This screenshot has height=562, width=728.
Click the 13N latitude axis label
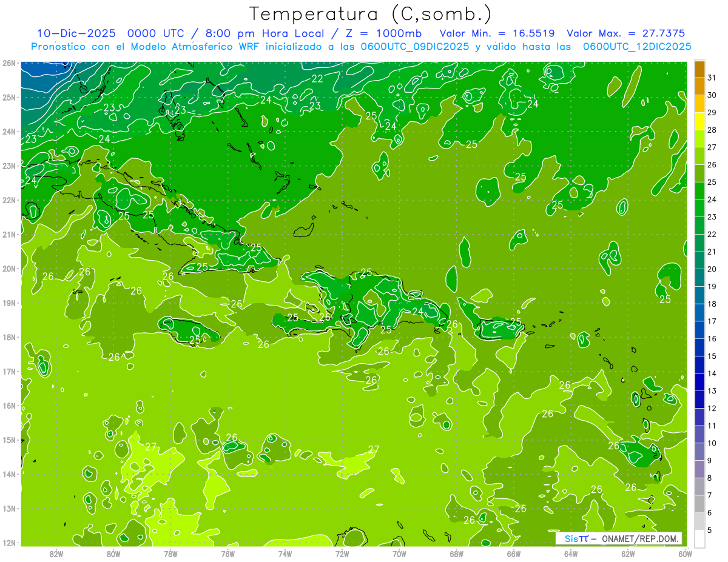8,508
